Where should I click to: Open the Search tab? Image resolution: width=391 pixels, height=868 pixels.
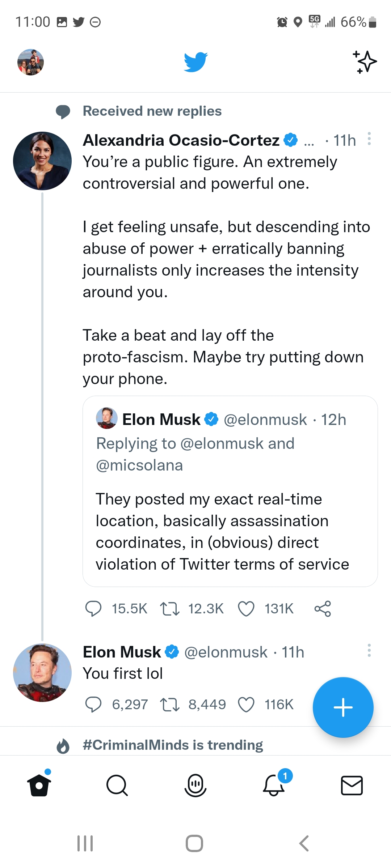117,786
